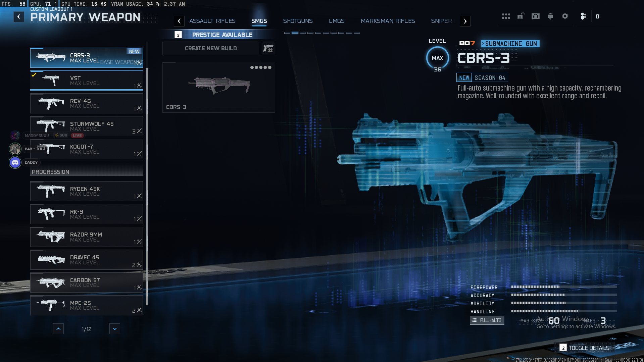Go to previous weapon list page arrow
644x362 pixels.
[x=58, y=329]
